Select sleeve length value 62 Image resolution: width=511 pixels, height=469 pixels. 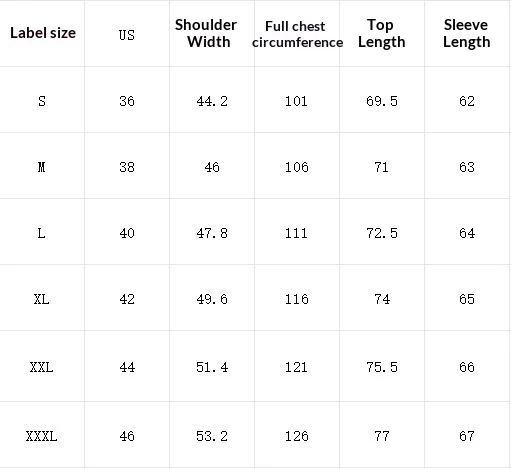pyautogui.click(x=467, y=101)
